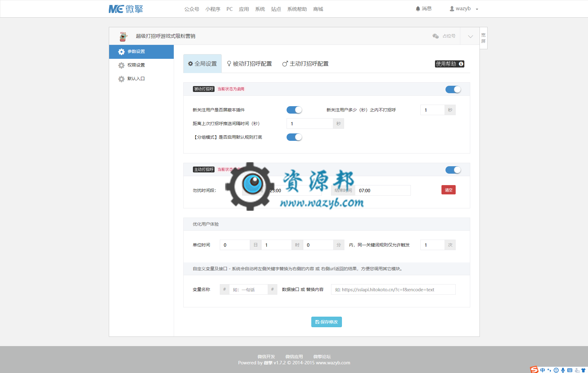Screen dimensions: 588x373
Task: Toggle the 主动打招呼 master switch
Action: point(453,170)
